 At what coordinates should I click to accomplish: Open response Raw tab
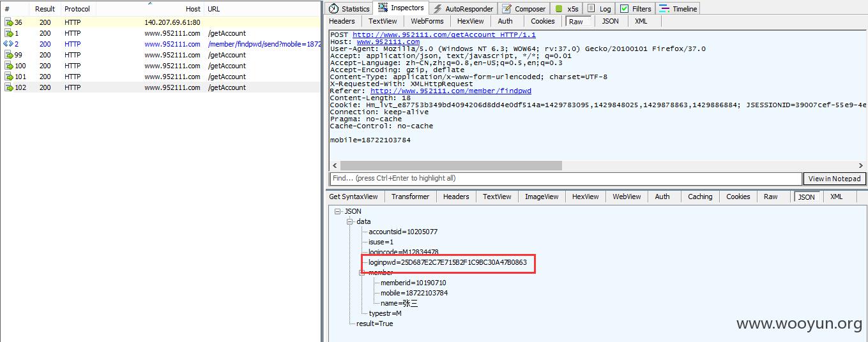pyautogui.click(x=771, y=197)
